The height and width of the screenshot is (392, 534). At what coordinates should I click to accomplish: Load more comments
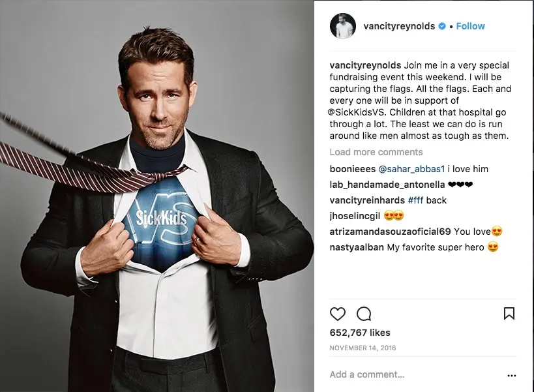tap(376, 152)
